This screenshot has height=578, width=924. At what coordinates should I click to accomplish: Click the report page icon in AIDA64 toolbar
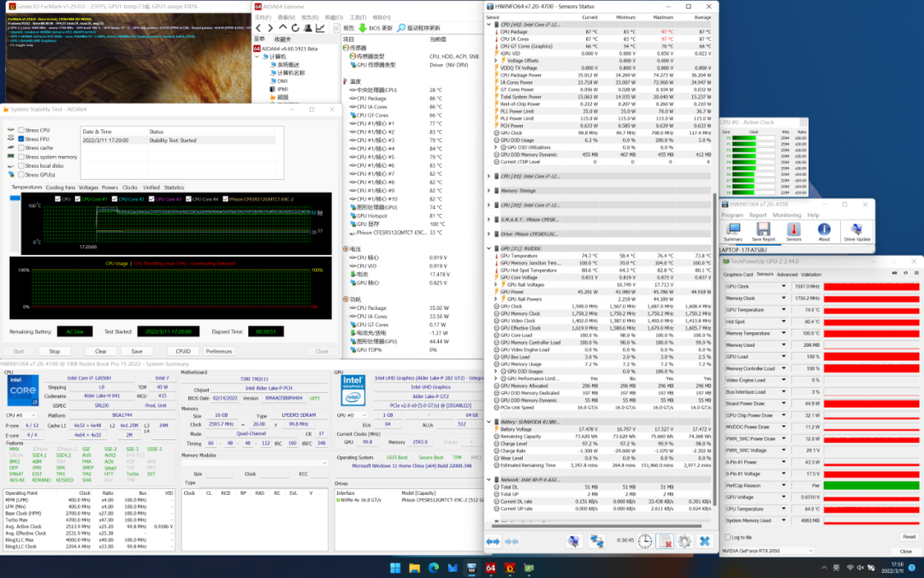pos(336,27)
